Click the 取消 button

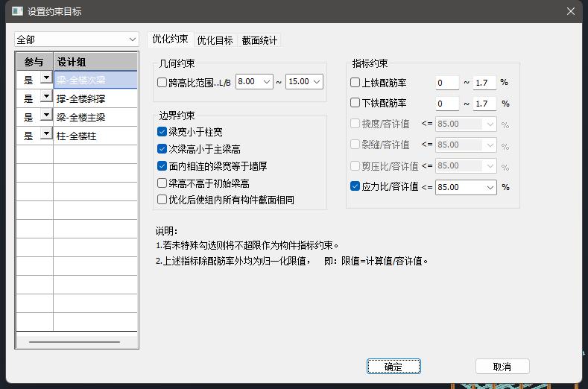tap(502, 367)
